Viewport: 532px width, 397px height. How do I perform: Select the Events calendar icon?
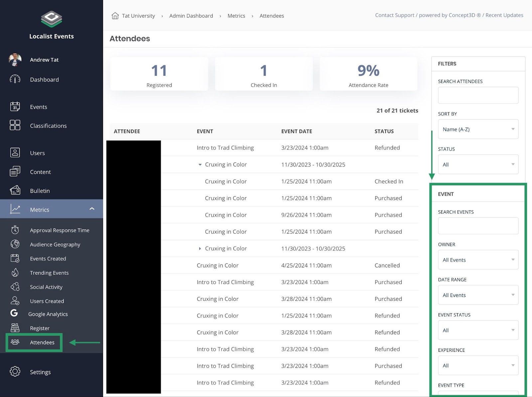(x=15, y=107)
